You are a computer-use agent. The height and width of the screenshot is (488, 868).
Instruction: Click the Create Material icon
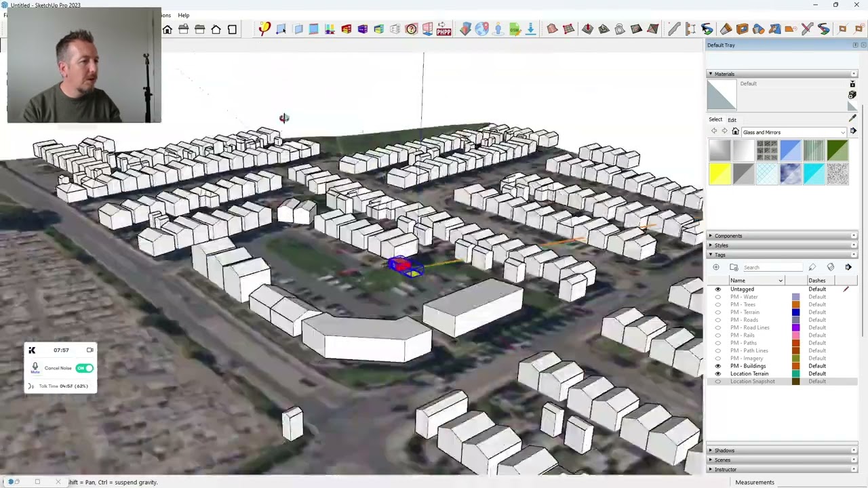(852, 96)
